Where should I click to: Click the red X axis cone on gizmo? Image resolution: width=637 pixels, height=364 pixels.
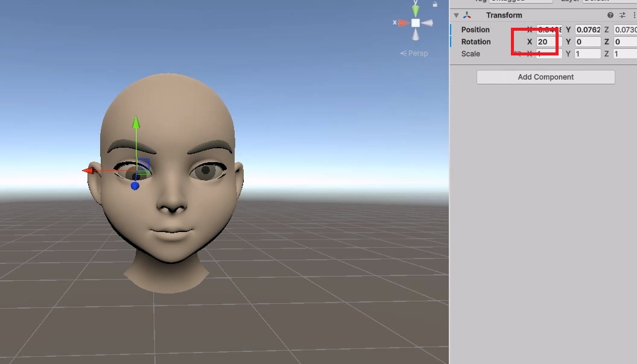click(403, 23)
